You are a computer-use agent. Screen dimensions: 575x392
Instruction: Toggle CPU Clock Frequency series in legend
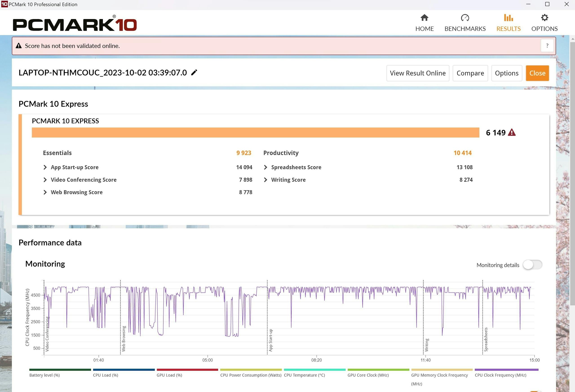click(500, 375)
